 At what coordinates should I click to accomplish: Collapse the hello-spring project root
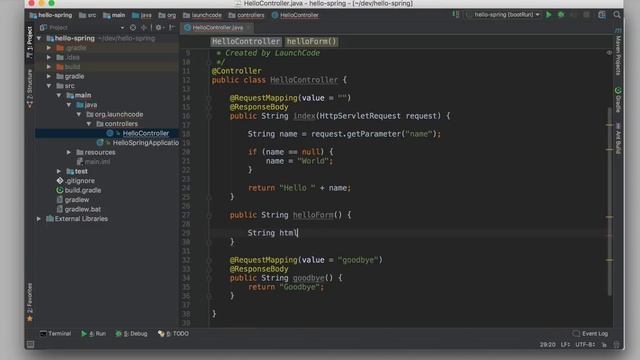click(x=39, y=38)
